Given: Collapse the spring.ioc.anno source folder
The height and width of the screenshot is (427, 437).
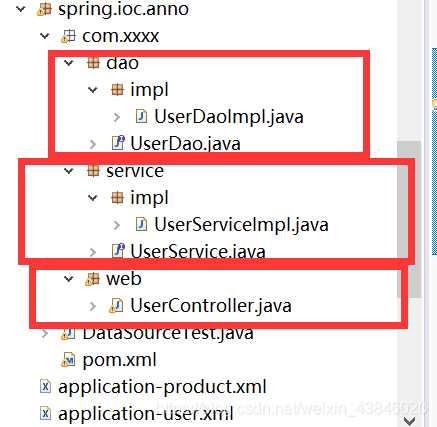Looking at the screenshot, I should [21, 9].
